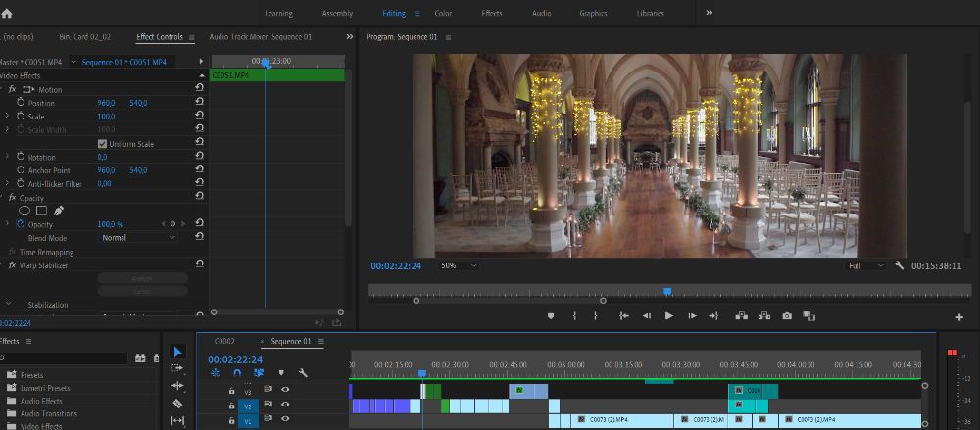
Task: Open the Button Editor plus icon
Action: point(959,317)
